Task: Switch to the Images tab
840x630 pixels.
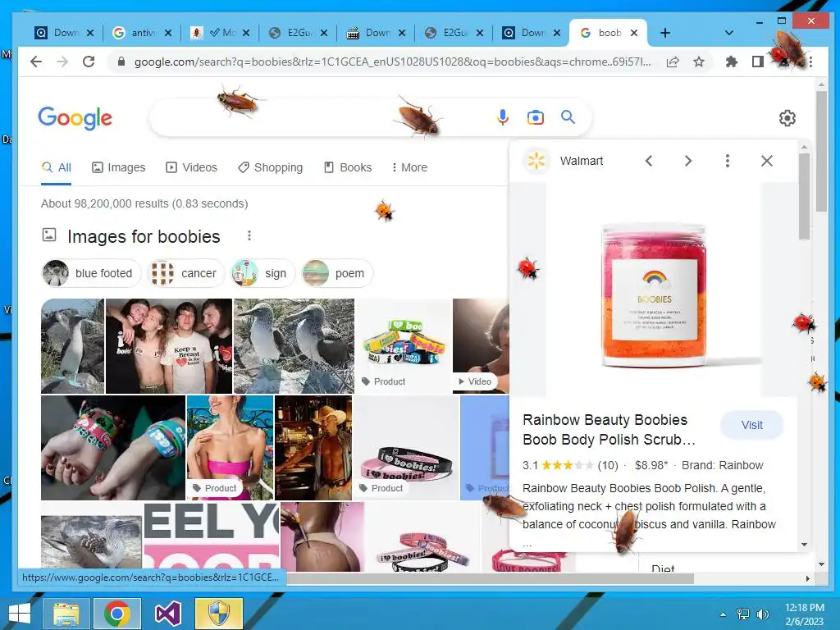Action: click(118, 167)
